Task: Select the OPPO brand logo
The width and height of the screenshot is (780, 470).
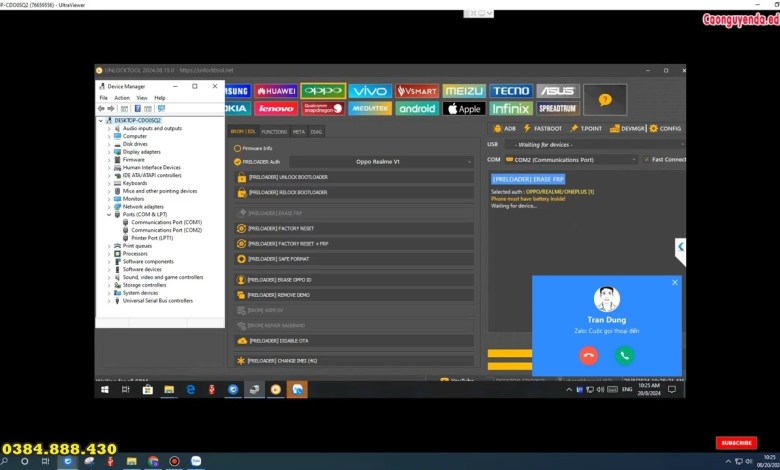Action: (x=323, y=91)
